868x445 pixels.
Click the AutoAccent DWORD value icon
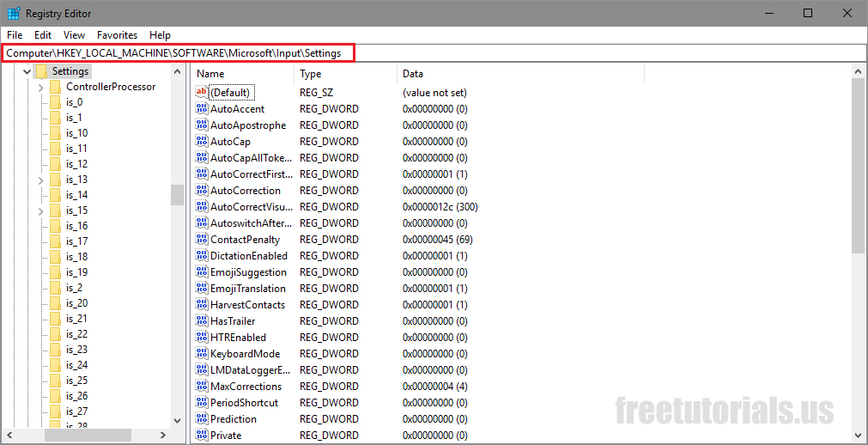coord(202,109)
